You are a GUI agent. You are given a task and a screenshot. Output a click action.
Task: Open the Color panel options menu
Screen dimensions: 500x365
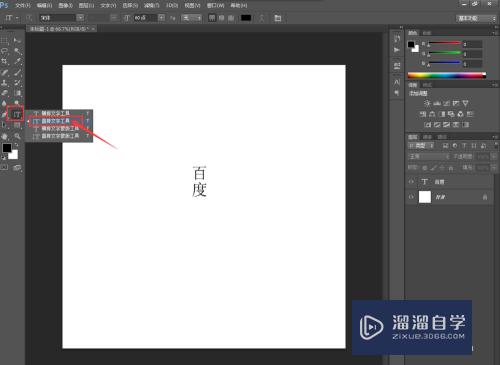(495, 33)
